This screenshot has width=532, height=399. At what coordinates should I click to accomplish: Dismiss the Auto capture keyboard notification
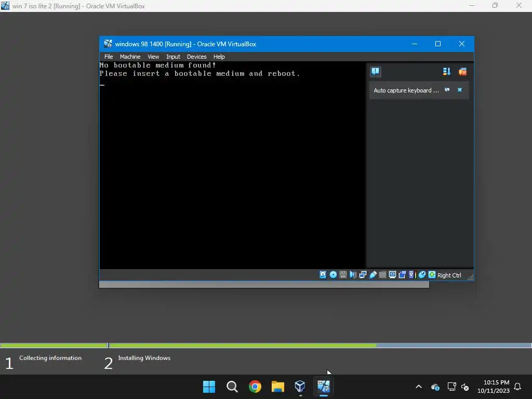(460, 90)
